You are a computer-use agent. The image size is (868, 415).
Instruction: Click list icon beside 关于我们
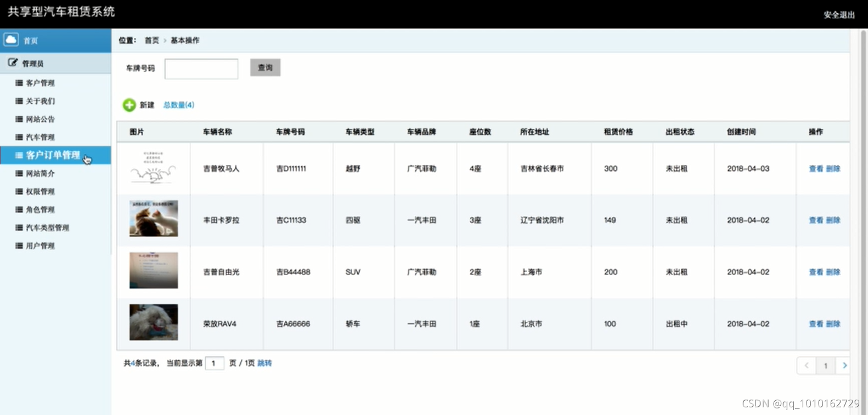[19, 101]
